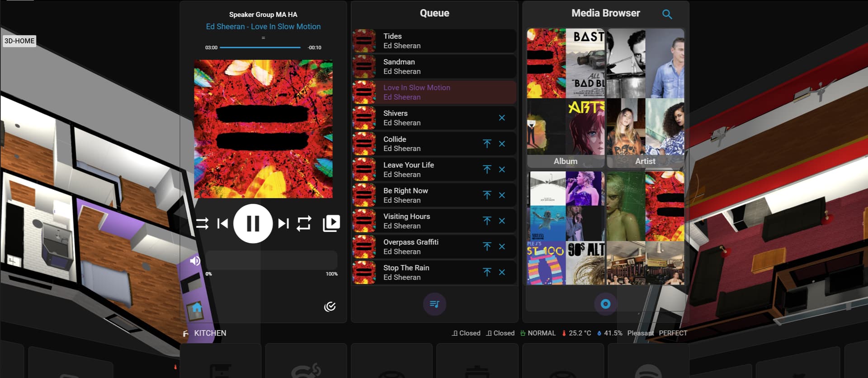Click the blue home icon on the purple strip
This screenshot has width=868, height=378.
coord(197,308)
